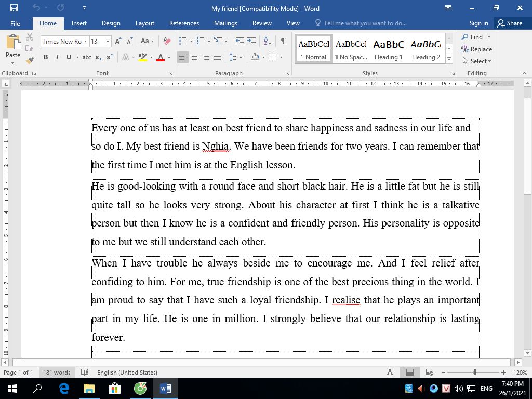Apply the Heading 1 style

[x=389, y=49]
